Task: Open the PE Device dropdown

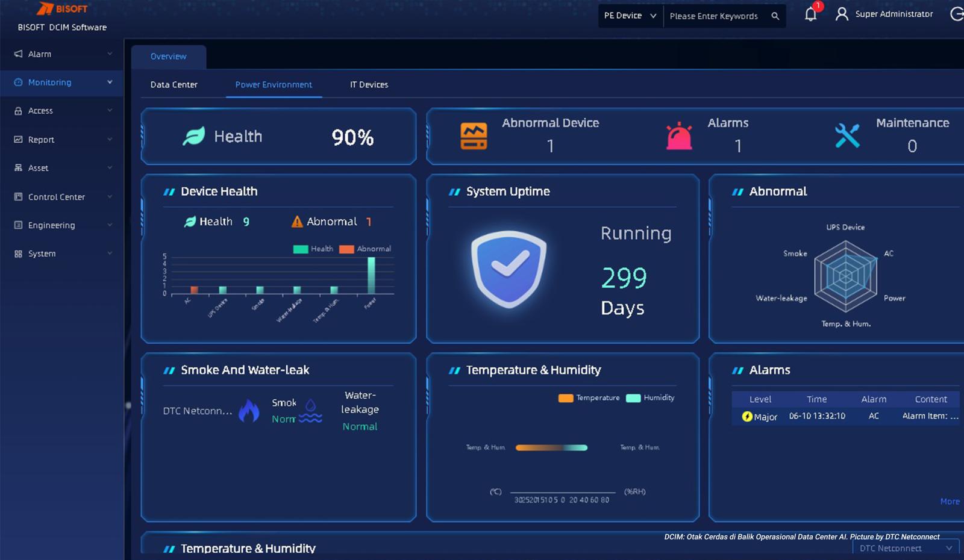Action: (x=630, y=16)
